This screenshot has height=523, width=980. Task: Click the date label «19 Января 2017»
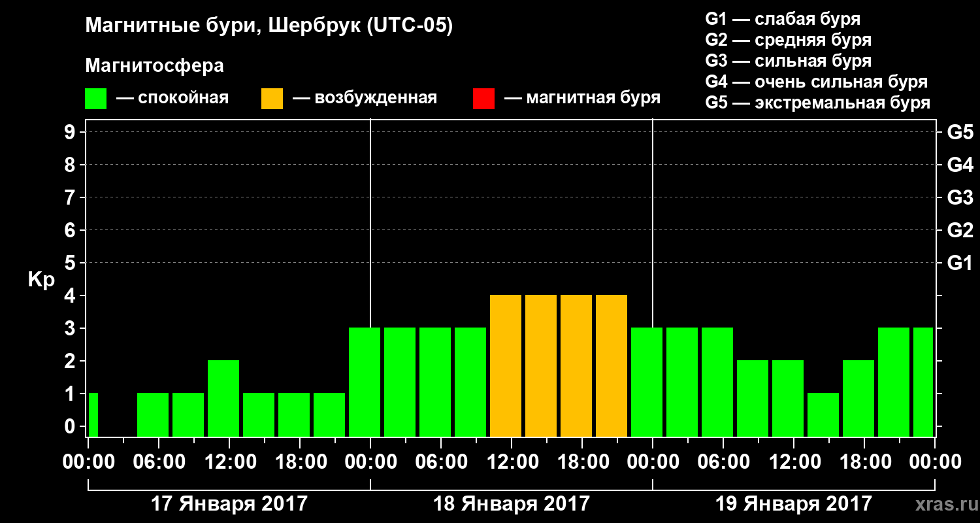(794, 504)
